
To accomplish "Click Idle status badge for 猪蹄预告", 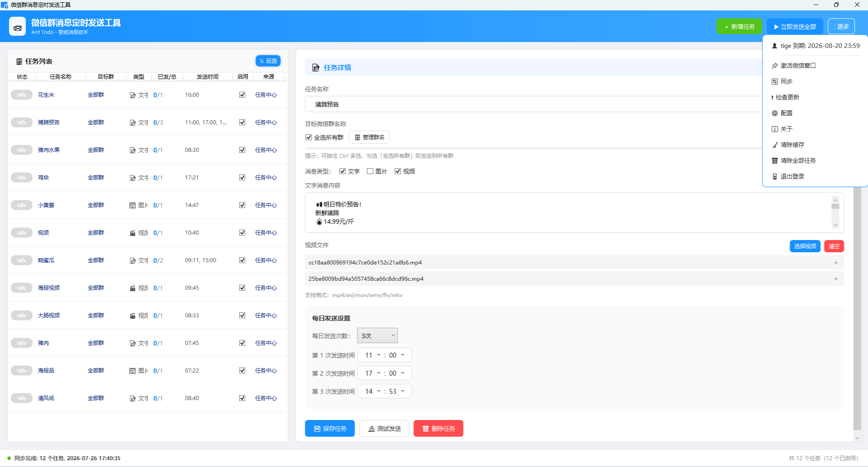I will pyautogui.click(x=22, y=123).
